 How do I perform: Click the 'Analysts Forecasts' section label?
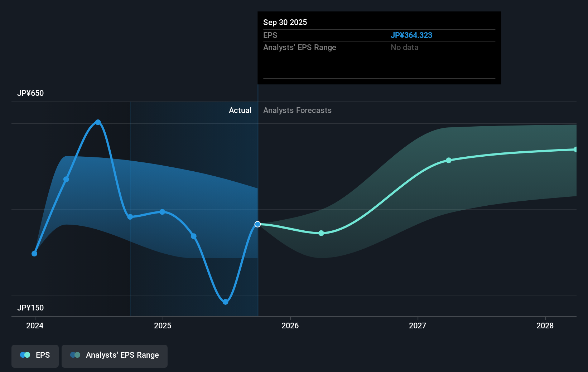pyautogui.click(x=297, y=110)
